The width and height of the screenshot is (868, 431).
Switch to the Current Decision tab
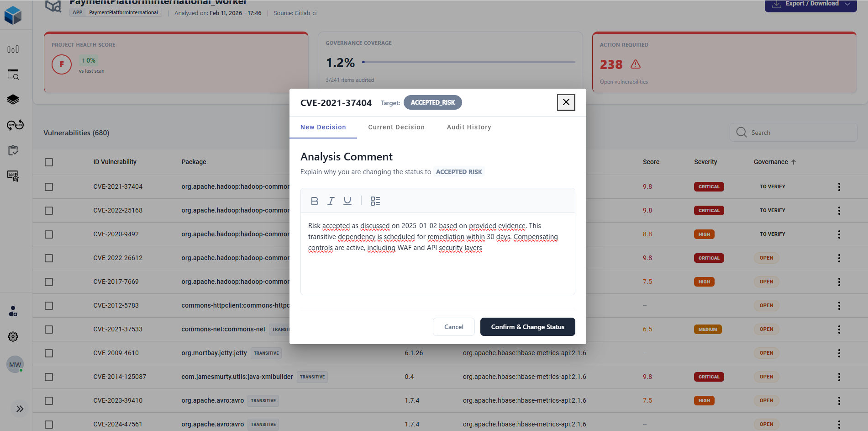pos(396,127)
